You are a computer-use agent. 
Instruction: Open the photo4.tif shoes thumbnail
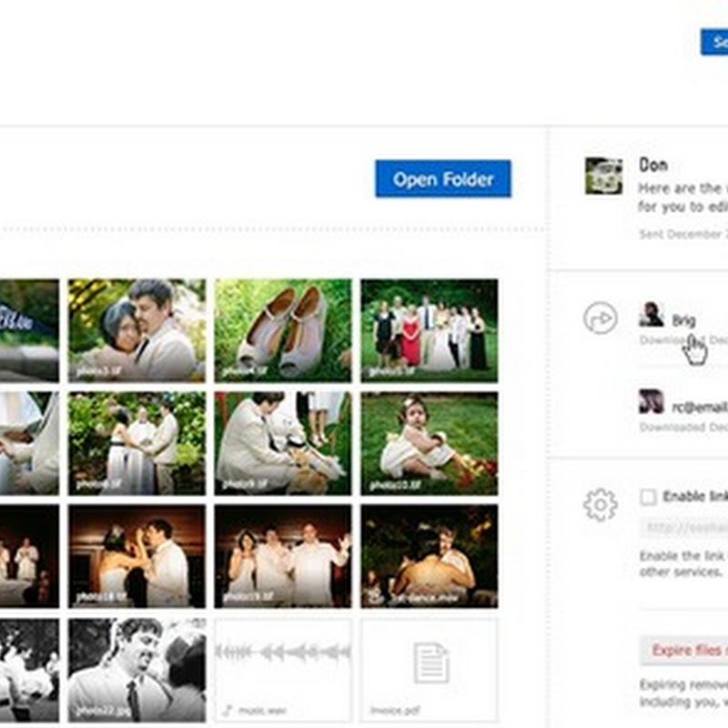click(x=283, y=330)
